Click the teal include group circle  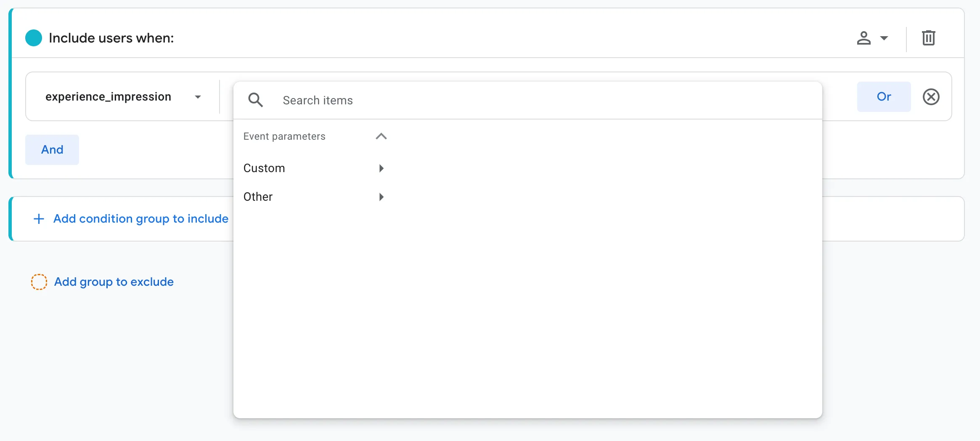[34, 38]
